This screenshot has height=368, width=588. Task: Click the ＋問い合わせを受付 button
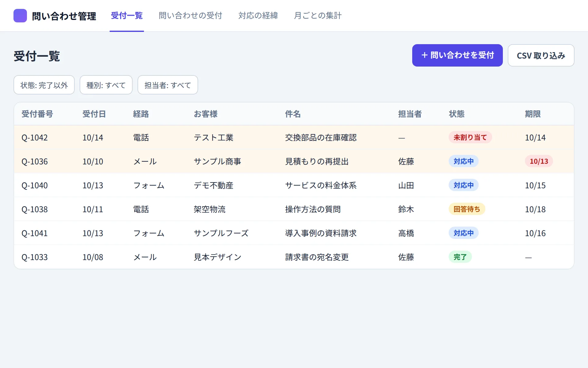457,55
